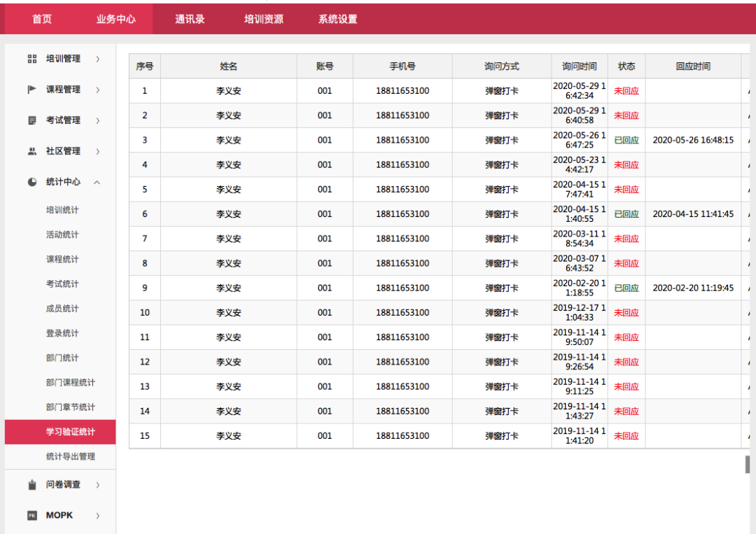
Task: Click the 考试管理 document icon
Action: tap(32, 120)
